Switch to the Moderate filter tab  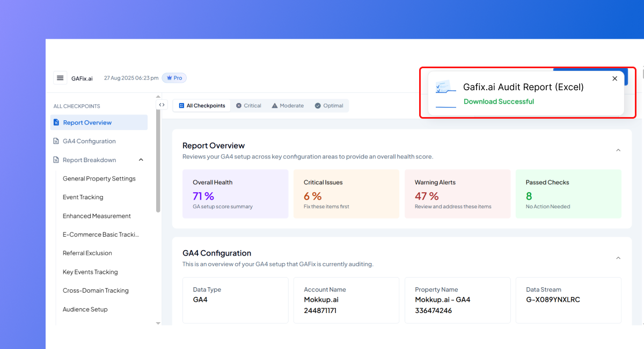point(288,106)
